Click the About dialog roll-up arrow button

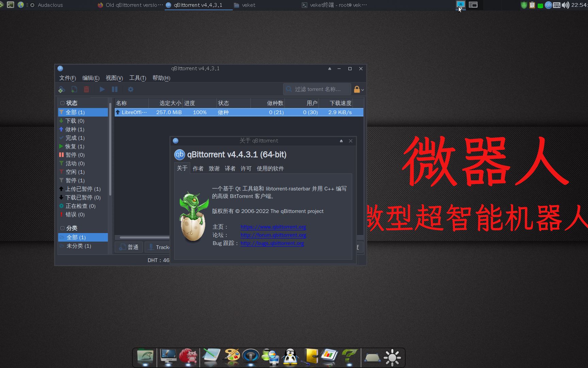point(341,141)
